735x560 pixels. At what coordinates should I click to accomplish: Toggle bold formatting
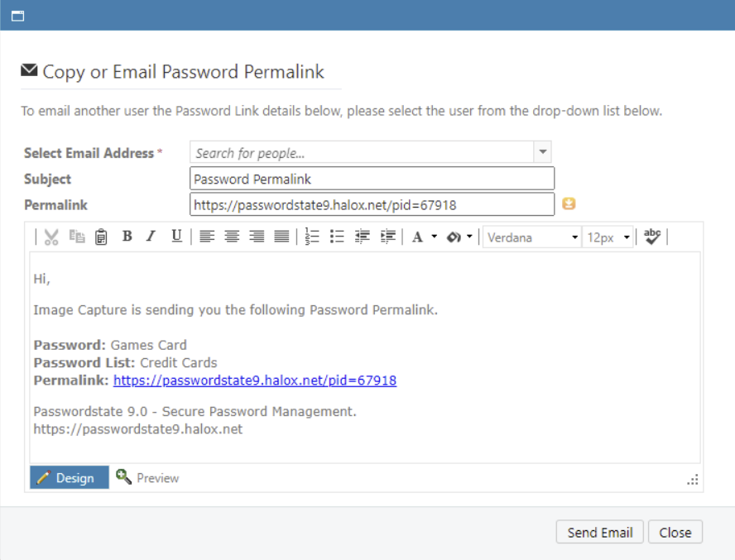tap(126, 237)
